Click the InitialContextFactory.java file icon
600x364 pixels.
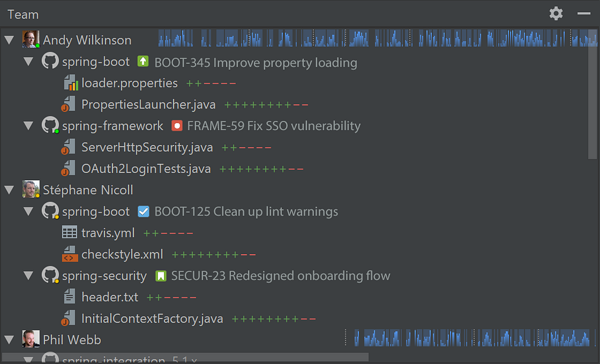coord(69,318)
